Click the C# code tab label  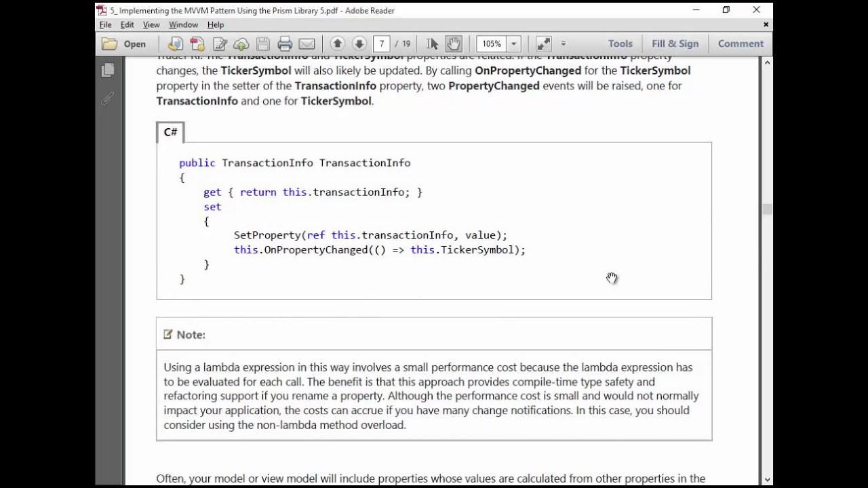(170, 132)
